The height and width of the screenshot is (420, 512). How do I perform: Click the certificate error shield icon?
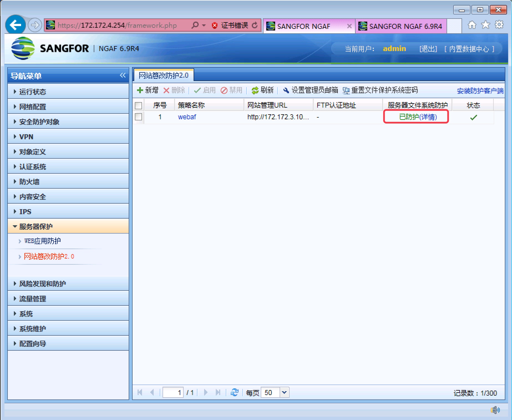click(214, 26)
